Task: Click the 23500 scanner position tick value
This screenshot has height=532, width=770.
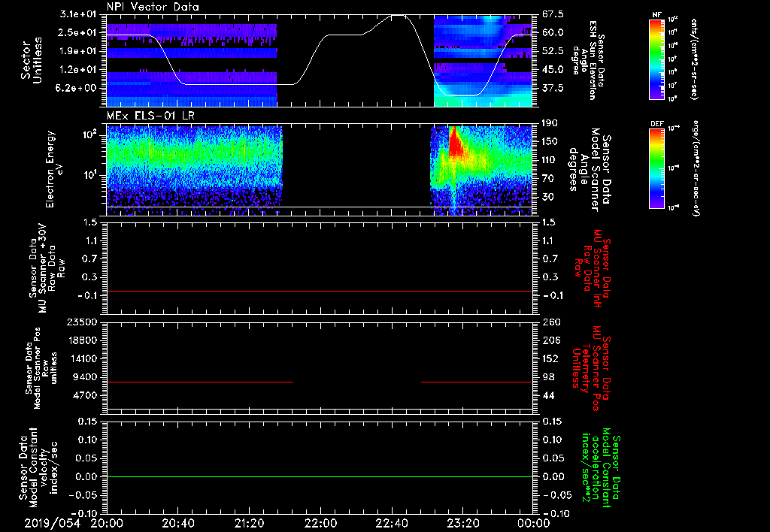Action: (x=83, y=322)
